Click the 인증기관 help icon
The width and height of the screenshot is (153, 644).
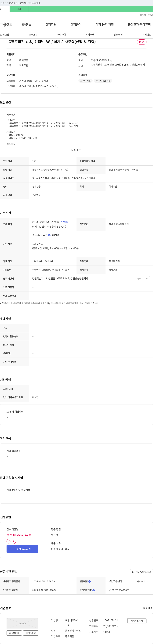pyautogui.click(x=90, y=581)
